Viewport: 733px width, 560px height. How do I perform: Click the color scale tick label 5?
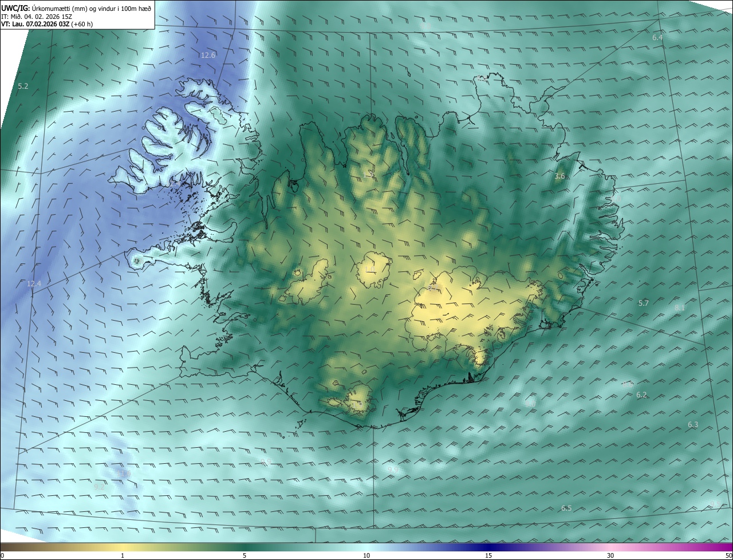[245, 556]
